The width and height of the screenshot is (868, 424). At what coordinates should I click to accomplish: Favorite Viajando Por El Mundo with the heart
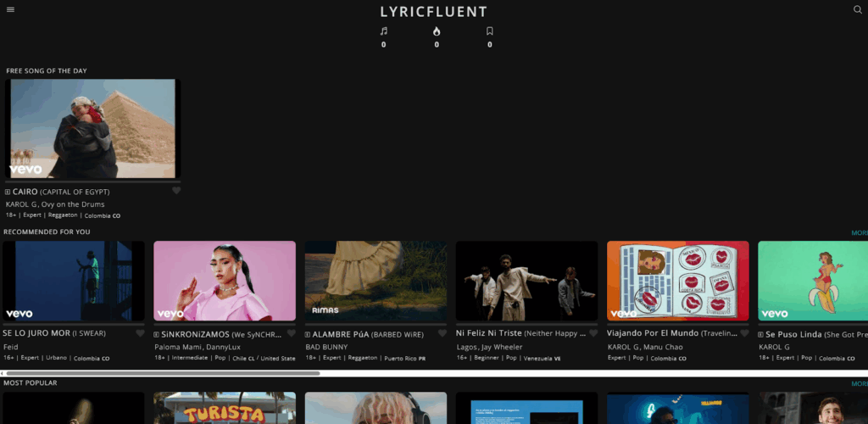pos(744,333)
